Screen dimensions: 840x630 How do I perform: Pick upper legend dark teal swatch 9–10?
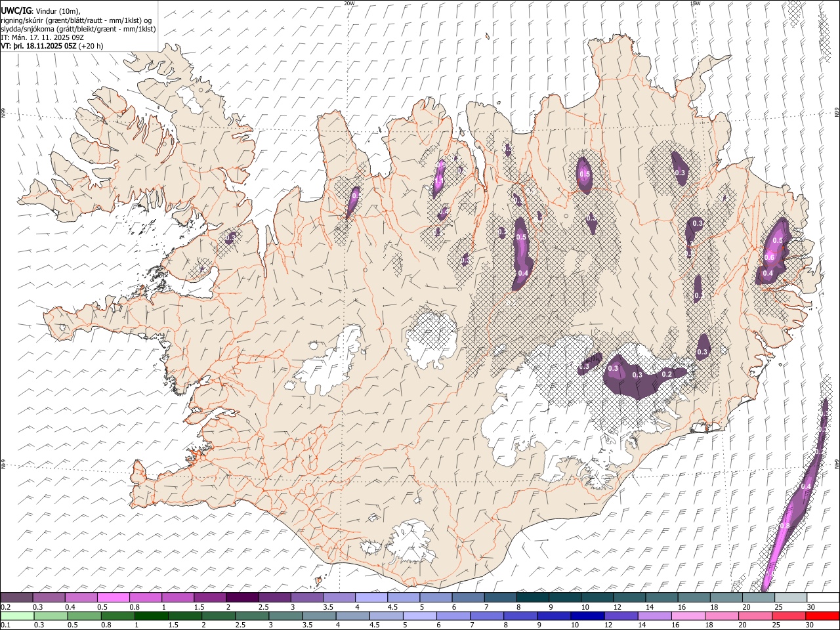565,597
